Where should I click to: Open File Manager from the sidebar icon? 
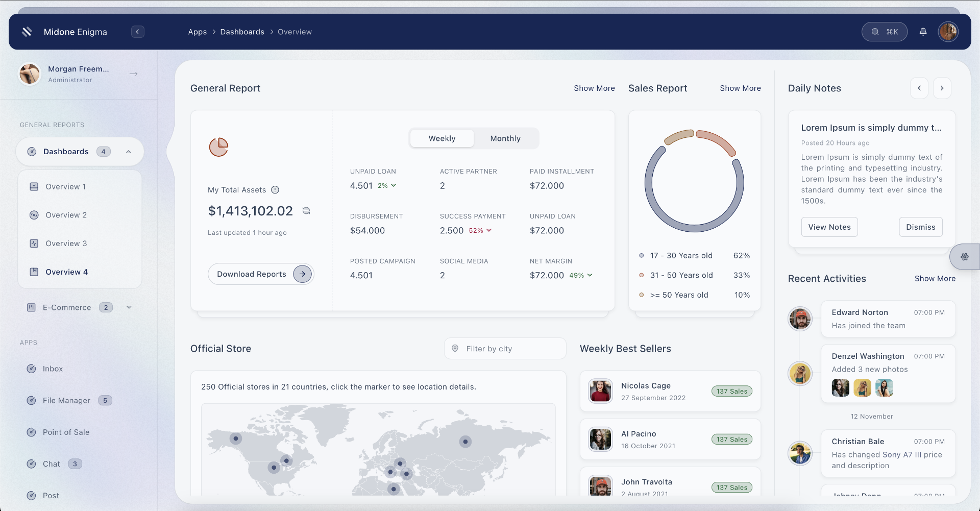point(32,400)
